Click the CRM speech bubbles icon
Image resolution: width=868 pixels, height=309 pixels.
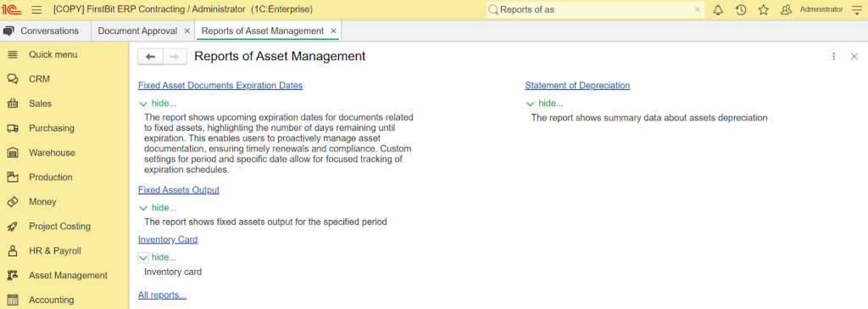click(13, 79)
